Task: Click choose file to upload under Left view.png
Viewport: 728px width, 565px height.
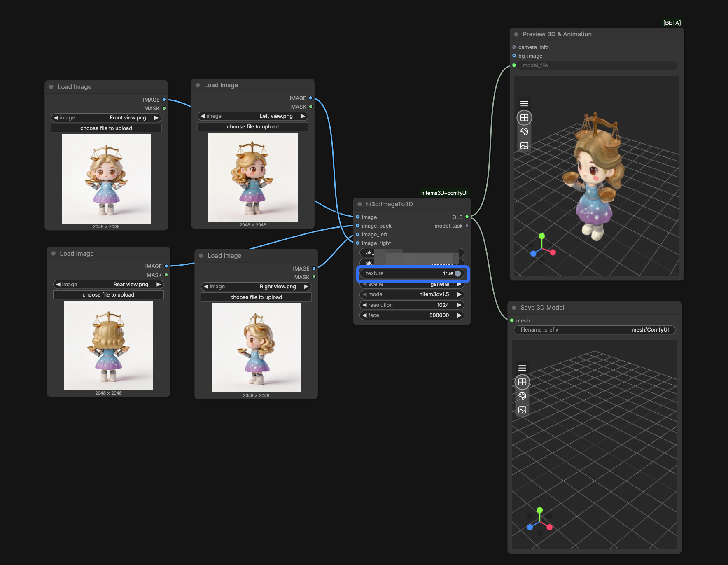Action: (252, 127)
